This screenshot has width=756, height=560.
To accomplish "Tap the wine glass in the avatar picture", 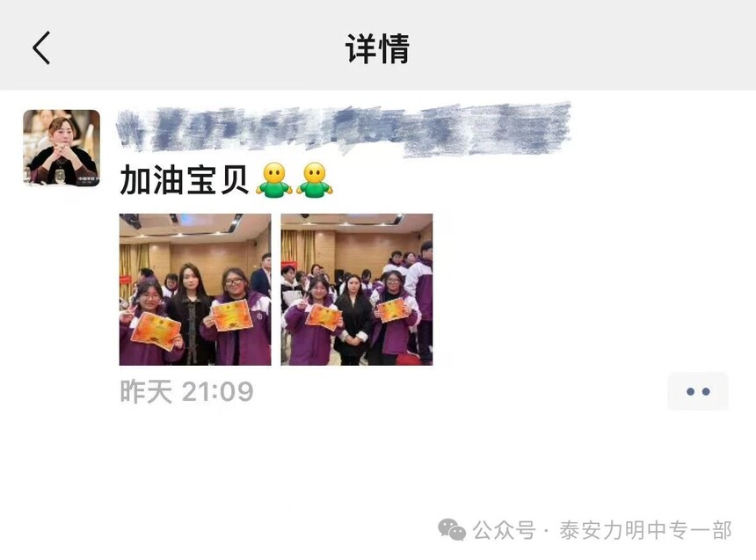I will 59,176.
